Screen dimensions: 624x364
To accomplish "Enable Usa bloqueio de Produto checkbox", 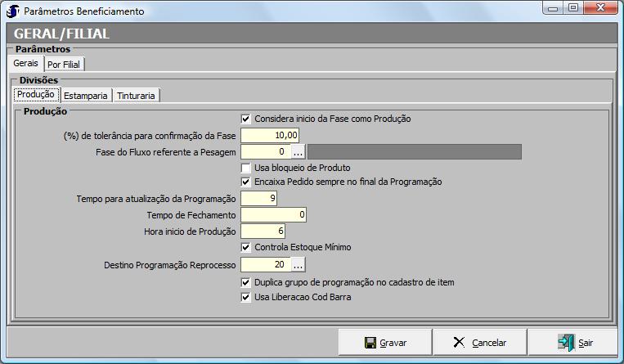I will [x=246, y=167].
